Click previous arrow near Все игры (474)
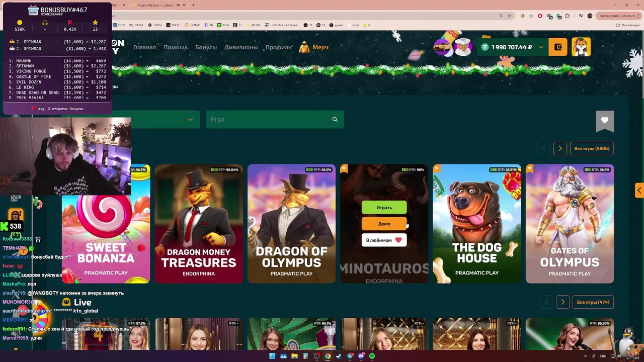644x362 pixels. [x=546, y=302]
